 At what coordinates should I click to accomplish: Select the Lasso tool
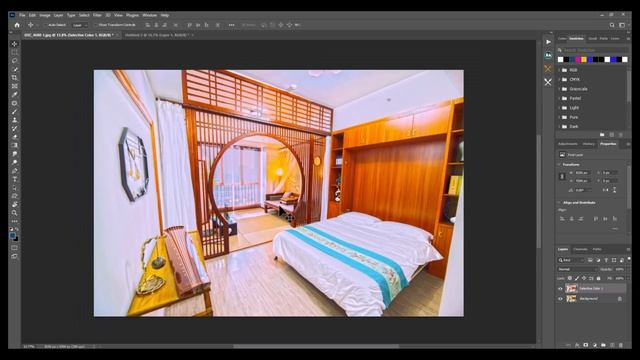[15, 61]
